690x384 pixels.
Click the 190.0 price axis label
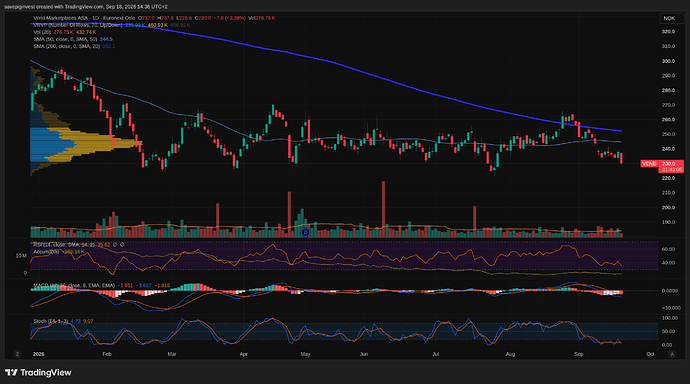point(668,222)
